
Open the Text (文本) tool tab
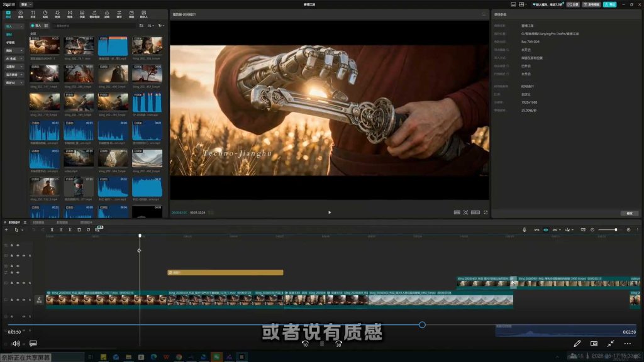click(33, 14)
